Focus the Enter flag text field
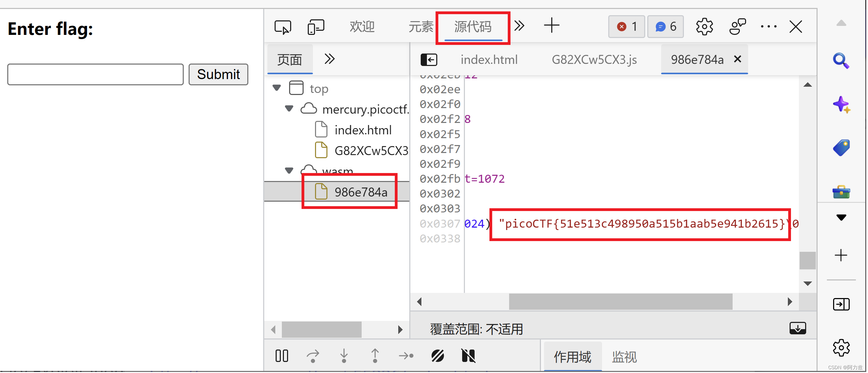This screenshot has height=373, width=868. 95,74
